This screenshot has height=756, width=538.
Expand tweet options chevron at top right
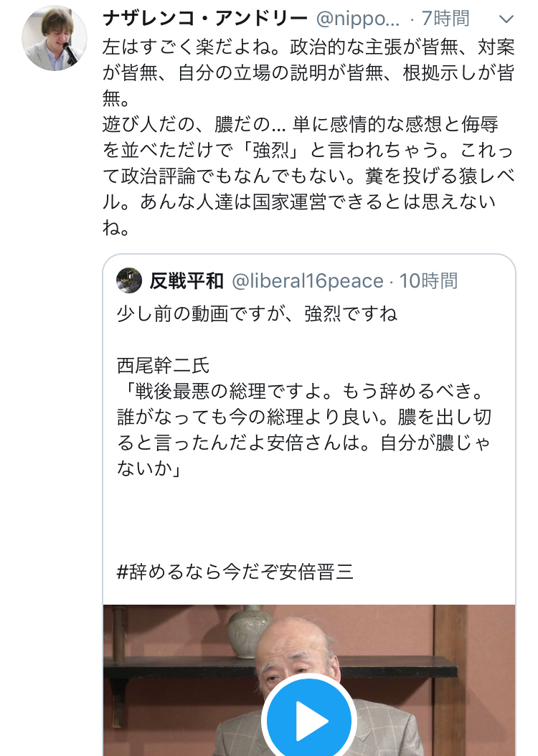click(x=506, y=19)
